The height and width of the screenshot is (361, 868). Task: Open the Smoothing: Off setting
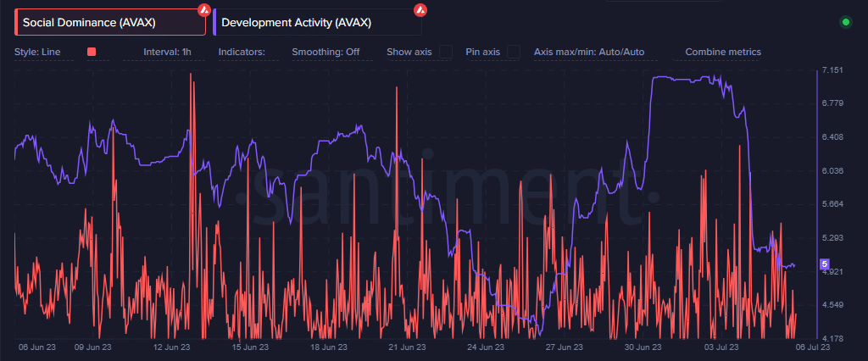tap(325, 52)
